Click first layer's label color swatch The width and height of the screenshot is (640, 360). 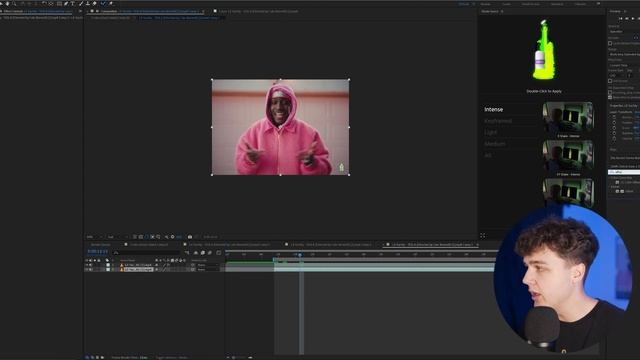click(108, 265)
